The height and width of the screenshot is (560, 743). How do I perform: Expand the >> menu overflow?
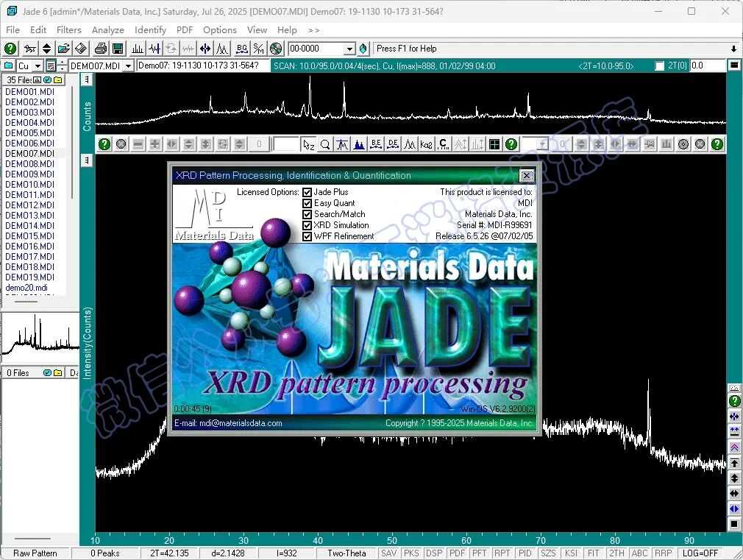(313, 30)
